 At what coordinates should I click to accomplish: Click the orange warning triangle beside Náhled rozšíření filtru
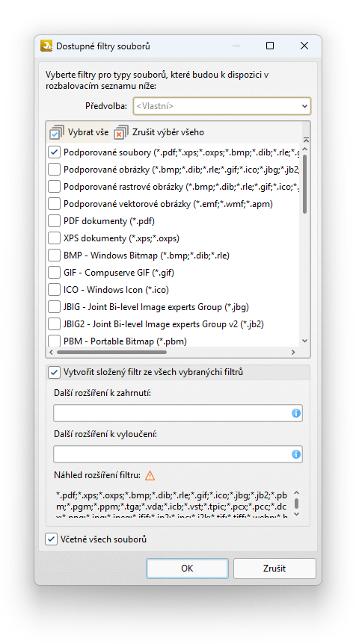coord(150,476)
